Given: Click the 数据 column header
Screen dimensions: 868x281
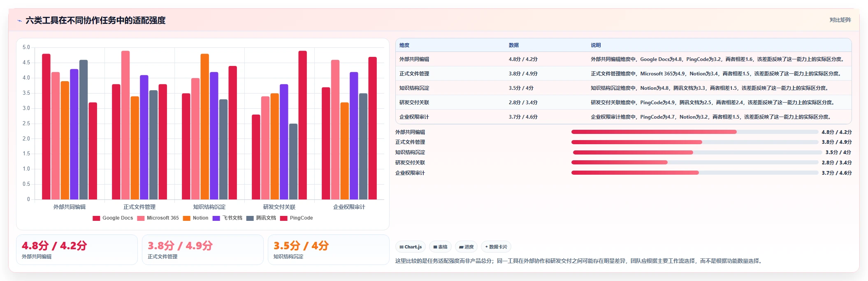Looking at the screenshot, I should [514, 45].
